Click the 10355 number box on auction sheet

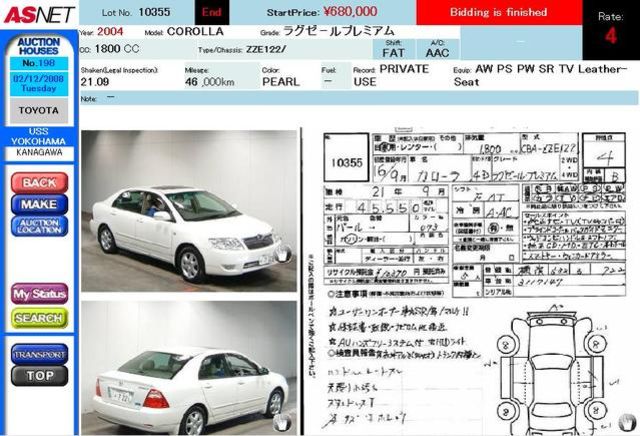click(x=347, y=158)
